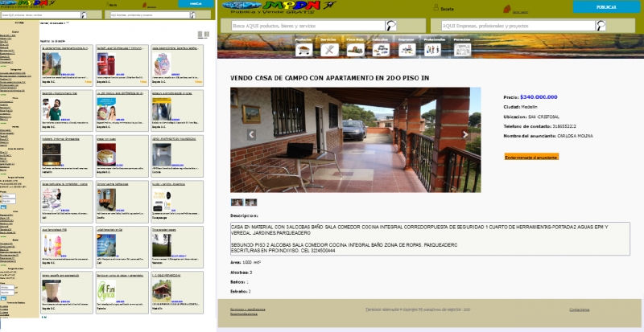Open the red bottles product listing thumbnail

[105, 64]
